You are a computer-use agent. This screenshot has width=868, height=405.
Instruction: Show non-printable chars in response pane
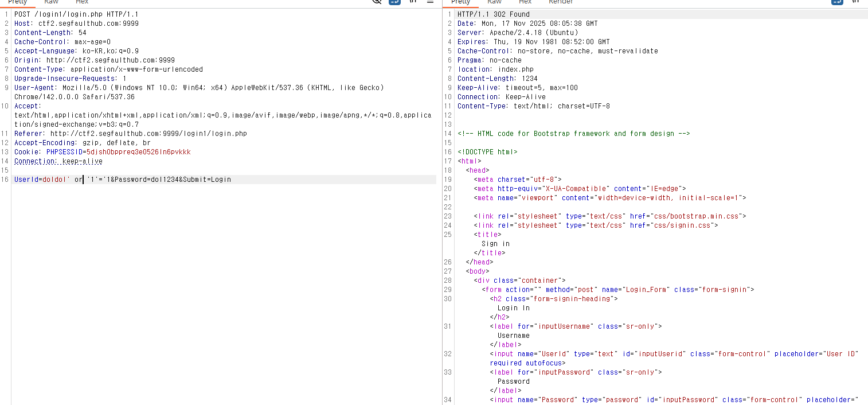coord(855,2)
